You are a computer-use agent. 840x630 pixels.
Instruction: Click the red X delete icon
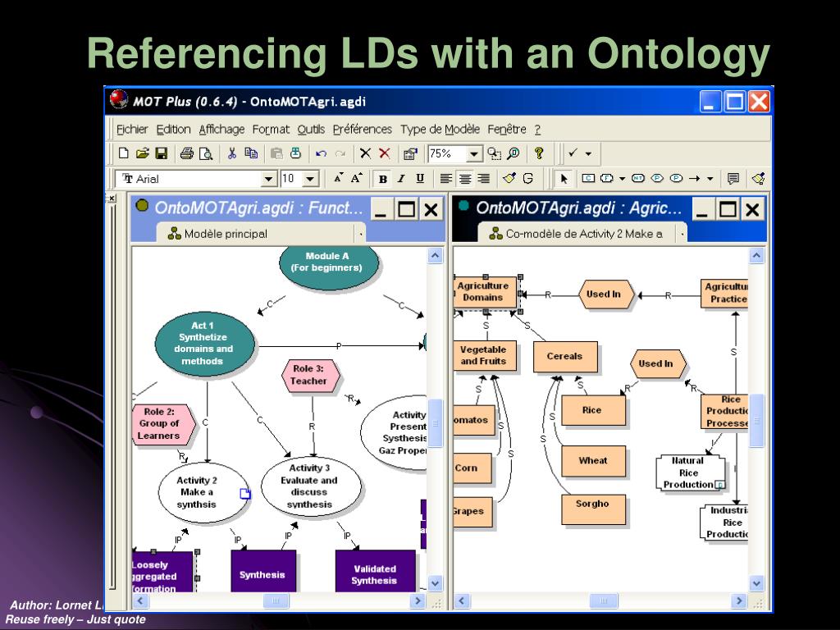[x=385, y=153]
